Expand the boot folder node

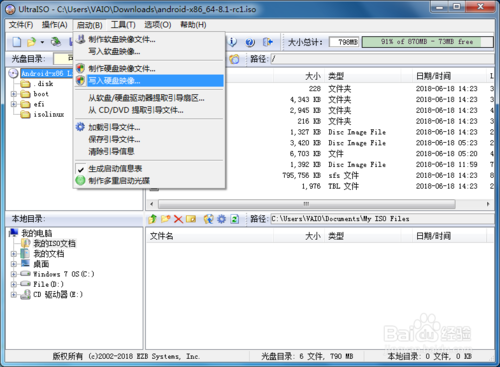point(14,94)
